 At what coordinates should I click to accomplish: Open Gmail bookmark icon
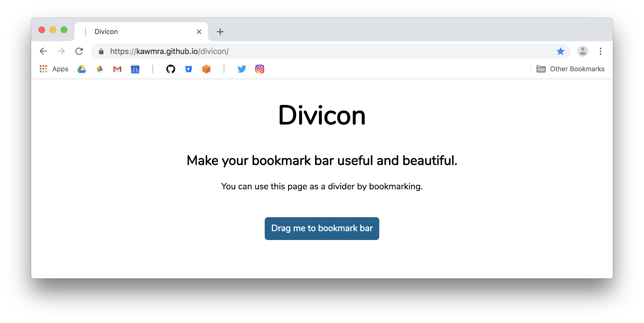click(117, 69)
